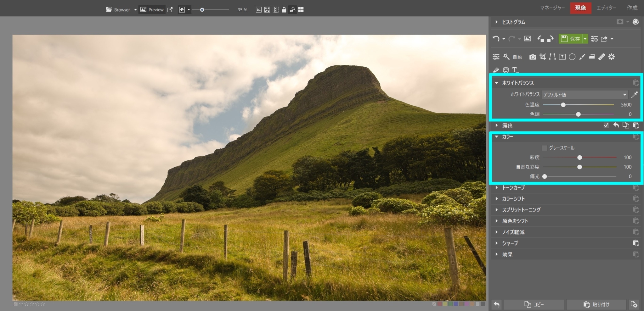
Task: Click the gear icon in tool row
Action: [x=611, y=57]
